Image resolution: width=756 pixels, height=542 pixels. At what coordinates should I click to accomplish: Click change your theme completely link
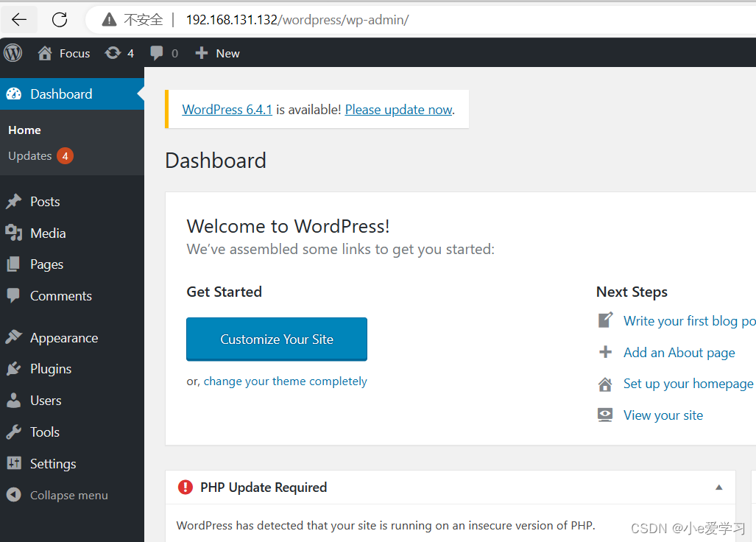point(286,381)
